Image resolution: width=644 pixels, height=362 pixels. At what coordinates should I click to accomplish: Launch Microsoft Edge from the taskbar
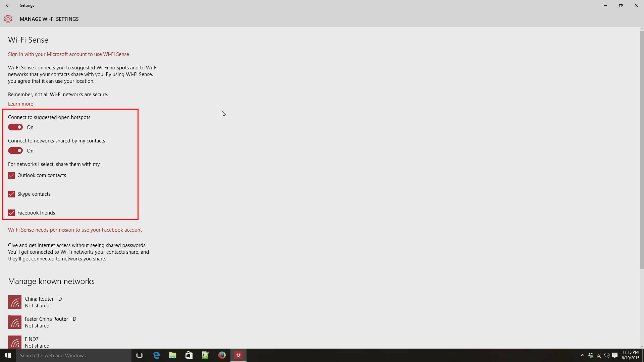tap(156, 355)
